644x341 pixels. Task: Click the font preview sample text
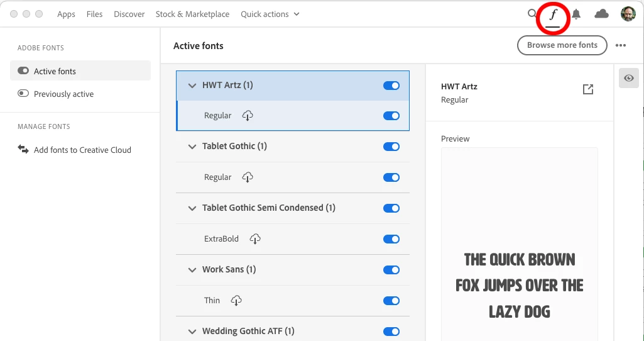pyautogui.click(x=519, y=286)
